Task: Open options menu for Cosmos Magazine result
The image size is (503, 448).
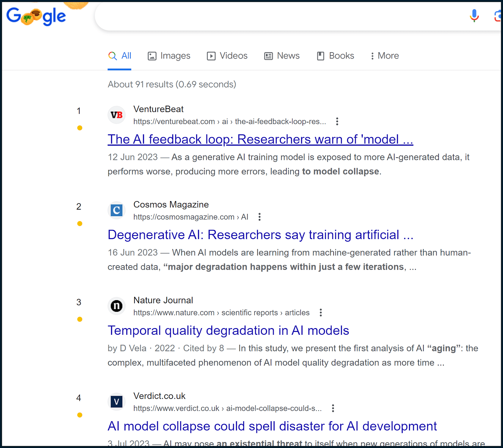Action: click(259, 217)
